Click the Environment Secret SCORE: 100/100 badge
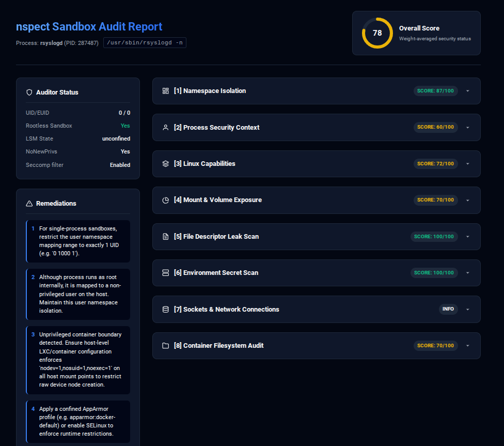The height and width of the screenshot is (446, 504). pos(434,272)
